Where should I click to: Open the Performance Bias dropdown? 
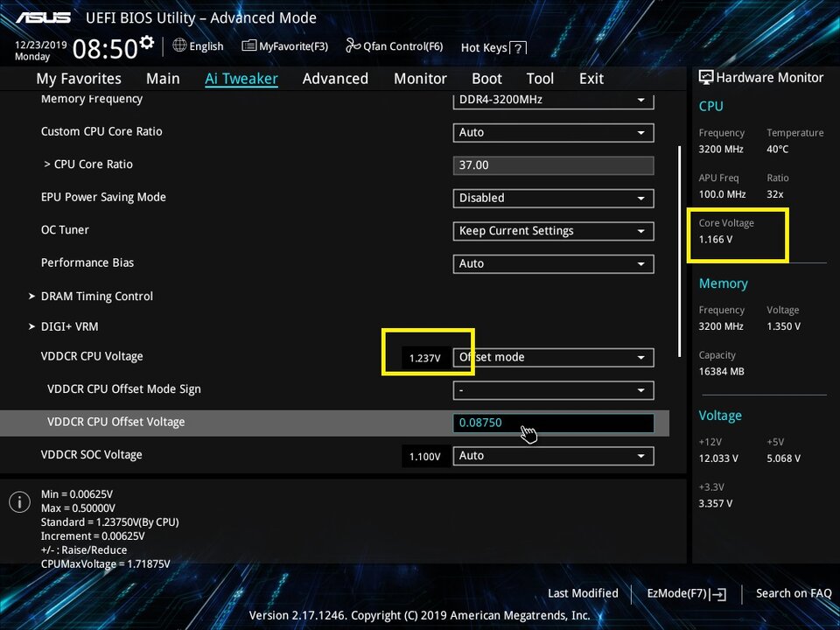pos(553,263)
